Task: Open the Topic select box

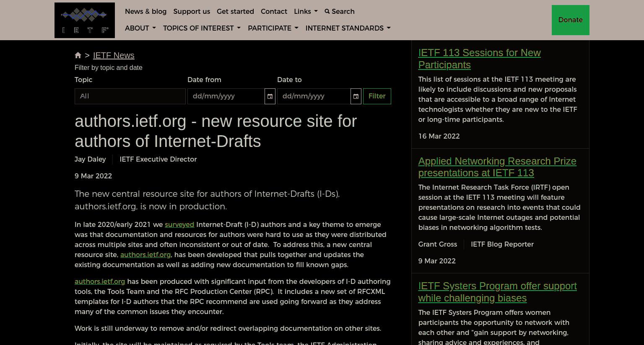Action: [x=130, y=96]
